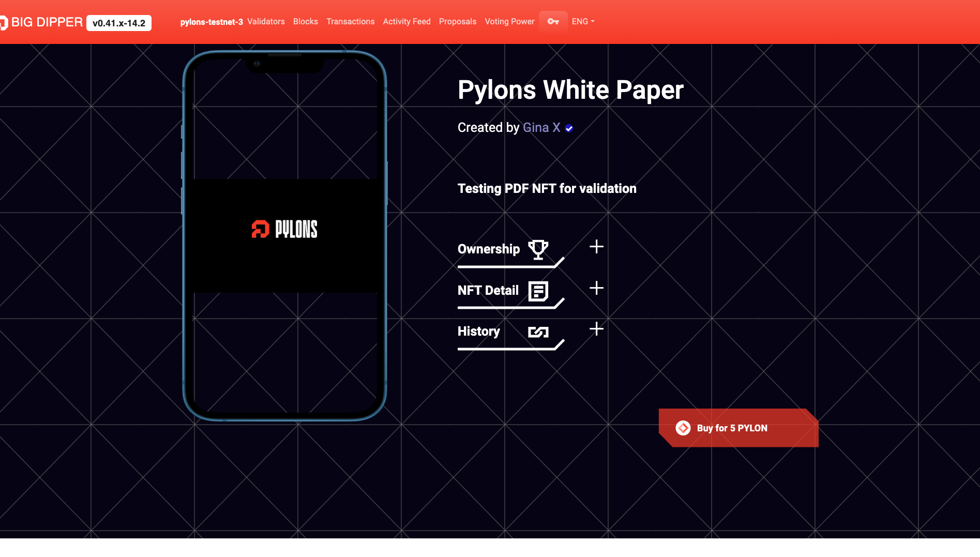Open the Voting Power page
This screenshot has height=557, width=980.
[509, 21]
